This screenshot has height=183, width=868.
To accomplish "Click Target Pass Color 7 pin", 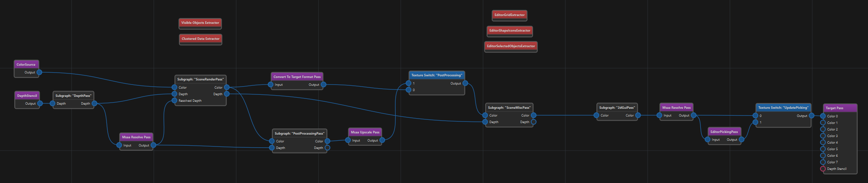I will [823, 162].
